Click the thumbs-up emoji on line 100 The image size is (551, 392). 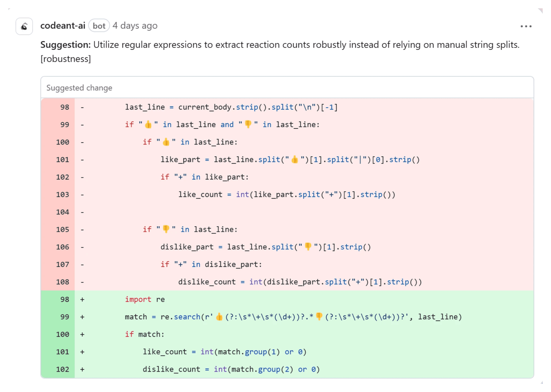[166, 142]
